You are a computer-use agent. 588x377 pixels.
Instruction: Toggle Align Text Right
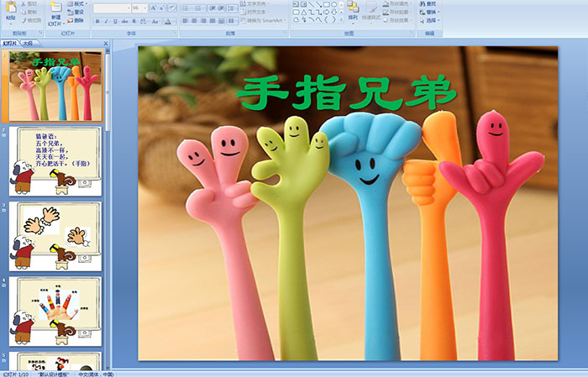[x=203, y=21]
